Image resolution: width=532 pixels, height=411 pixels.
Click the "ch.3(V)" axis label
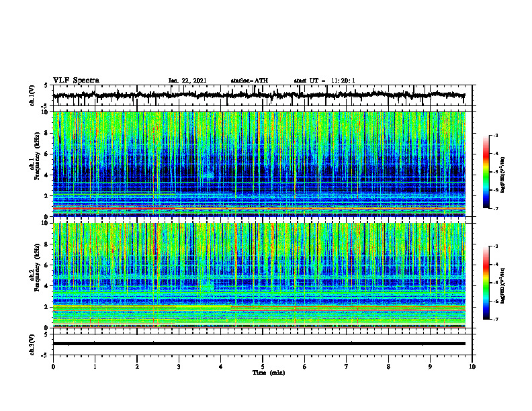pos(32,345)
